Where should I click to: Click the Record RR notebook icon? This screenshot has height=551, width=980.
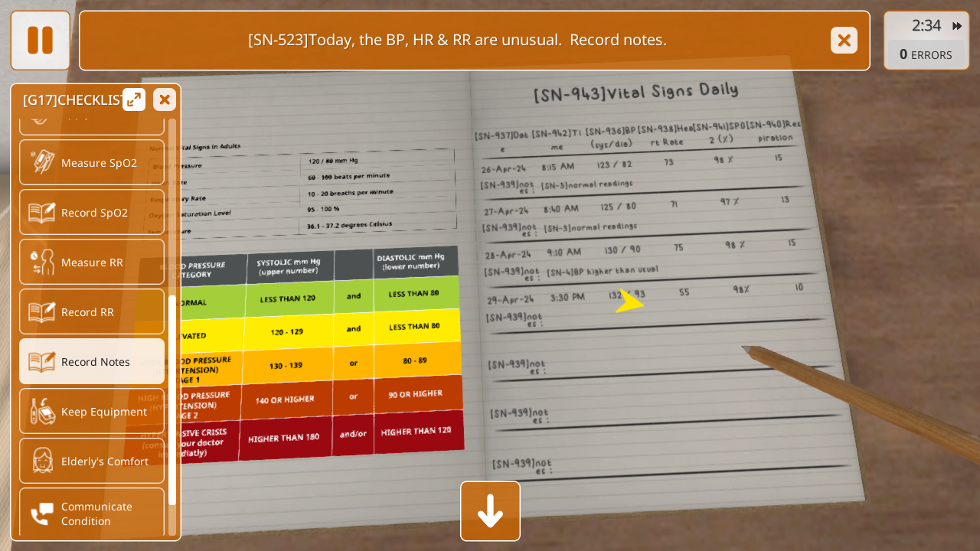41,312
